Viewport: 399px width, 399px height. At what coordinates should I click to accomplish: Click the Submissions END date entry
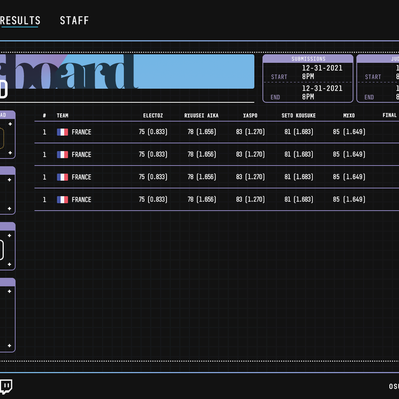(322, 92)
